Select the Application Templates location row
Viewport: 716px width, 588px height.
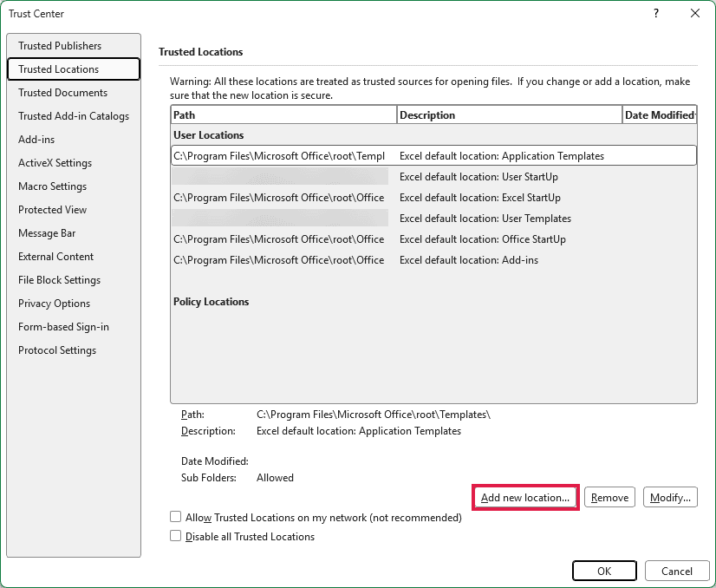433,156
